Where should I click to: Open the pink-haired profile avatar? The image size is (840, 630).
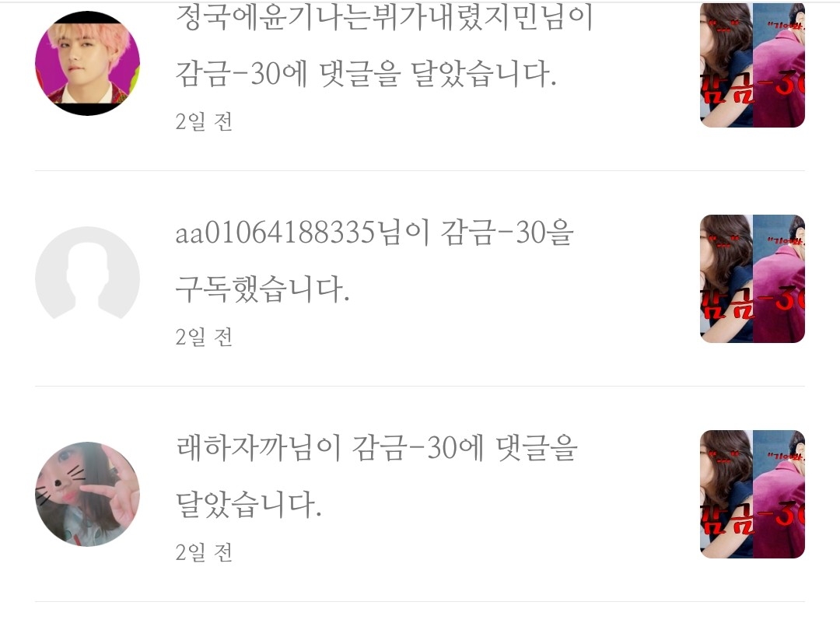(x=87, y=63)
